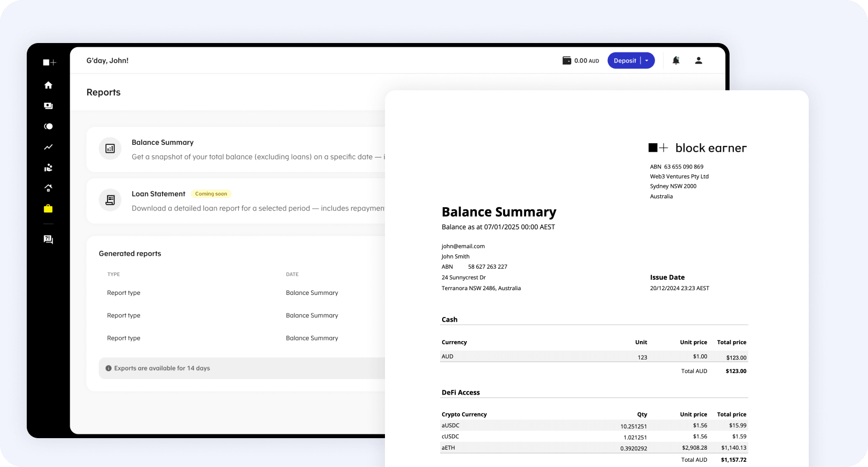Click the Issue Date label

coord(667,278)
